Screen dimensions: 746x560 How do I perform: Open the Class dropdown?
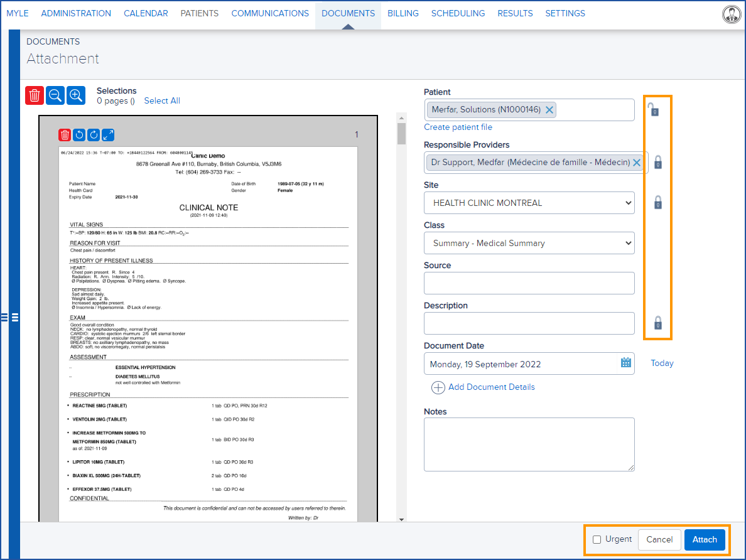pyautogui.click(x=529, y=243)
